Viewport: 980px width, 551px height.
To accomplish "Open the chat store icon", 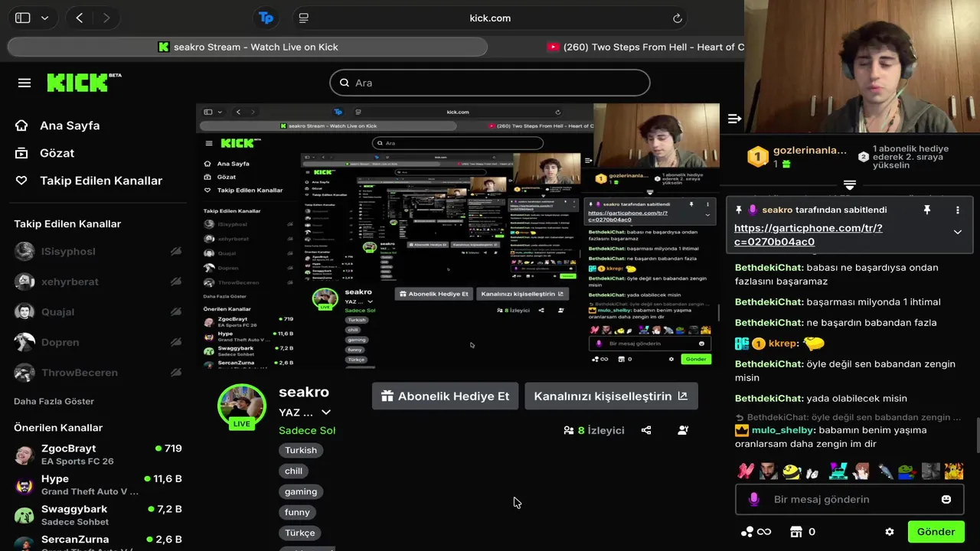I will (x=795, y=532).
